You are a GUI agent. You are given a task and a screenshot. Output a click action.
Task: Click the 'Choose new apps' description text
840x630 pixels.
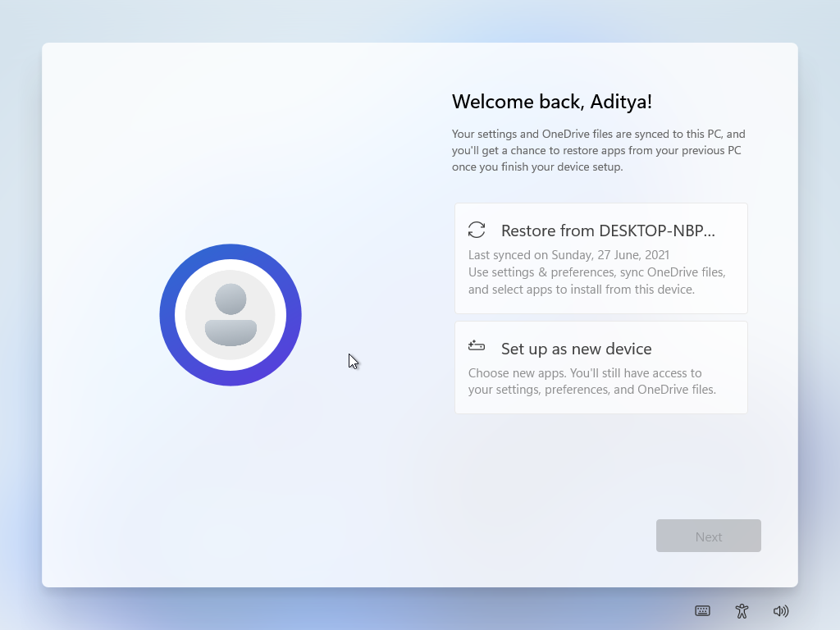tap(585, 373)
